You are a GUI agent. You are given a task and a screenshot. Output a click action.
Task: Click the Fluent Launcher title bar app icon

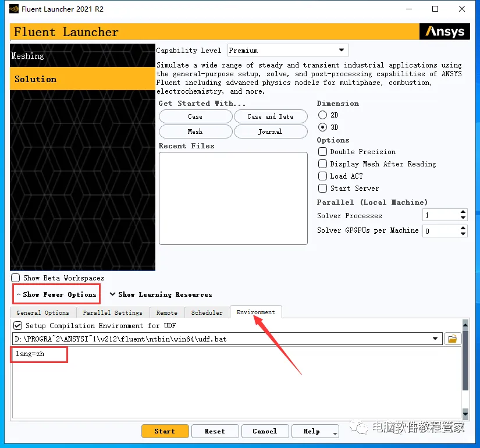[x=14, y=9]
